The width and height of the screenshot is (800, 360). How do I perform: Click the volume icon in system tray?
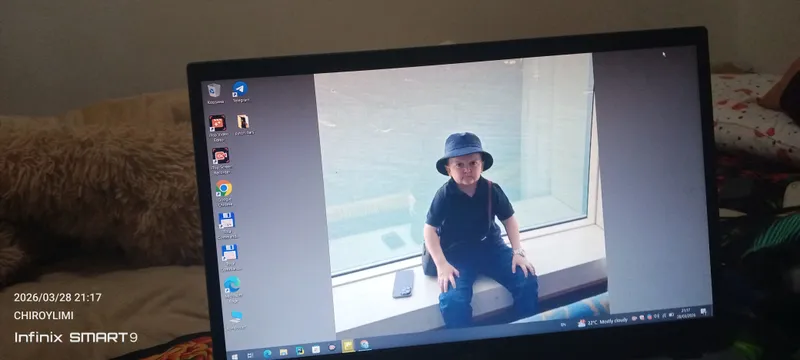(656, 316)
